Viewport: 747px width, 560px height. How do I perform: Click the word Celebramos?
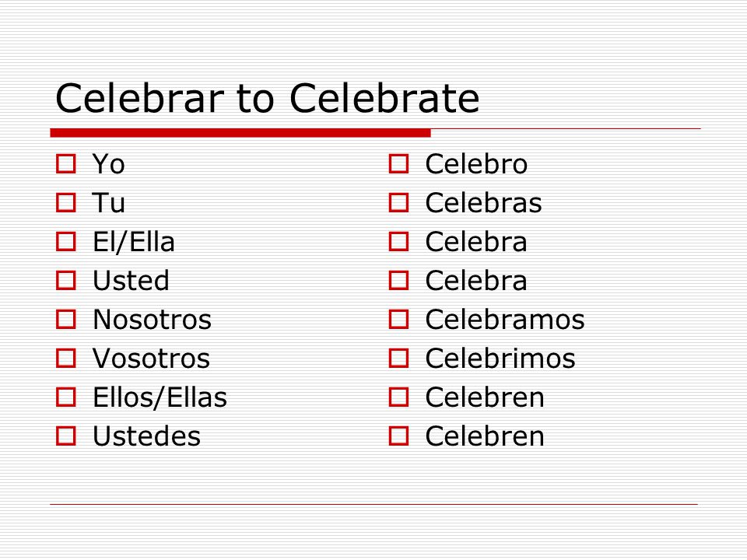[505, 320]
